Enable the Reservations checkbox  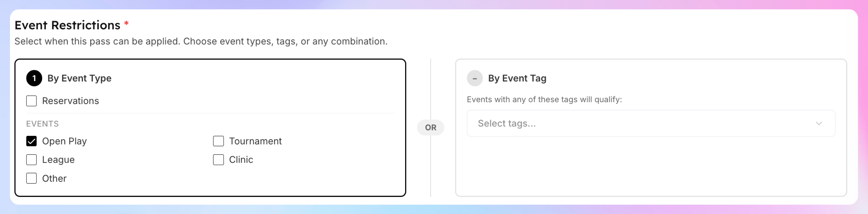[31, 101]
